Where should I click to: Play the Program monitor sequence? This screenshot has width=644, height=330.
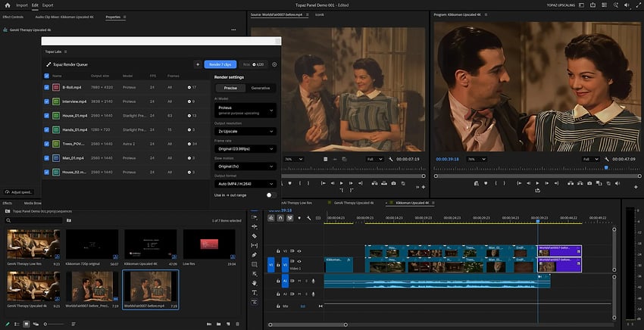pyautogui.click(x=537, y=183)
